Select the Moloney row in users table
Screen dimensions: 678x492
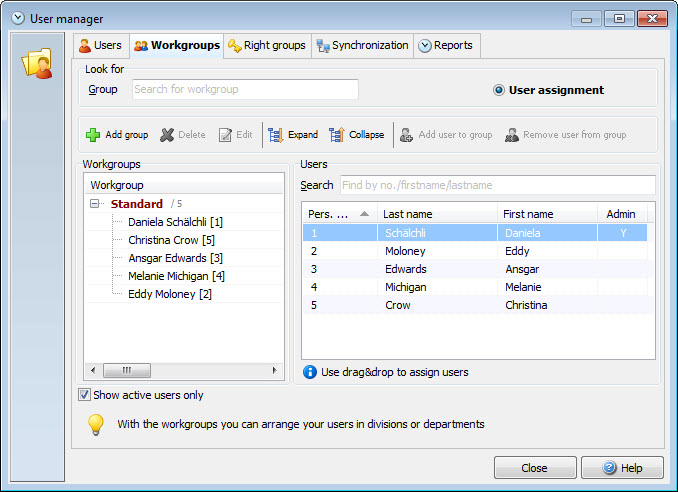click(475, 251)
